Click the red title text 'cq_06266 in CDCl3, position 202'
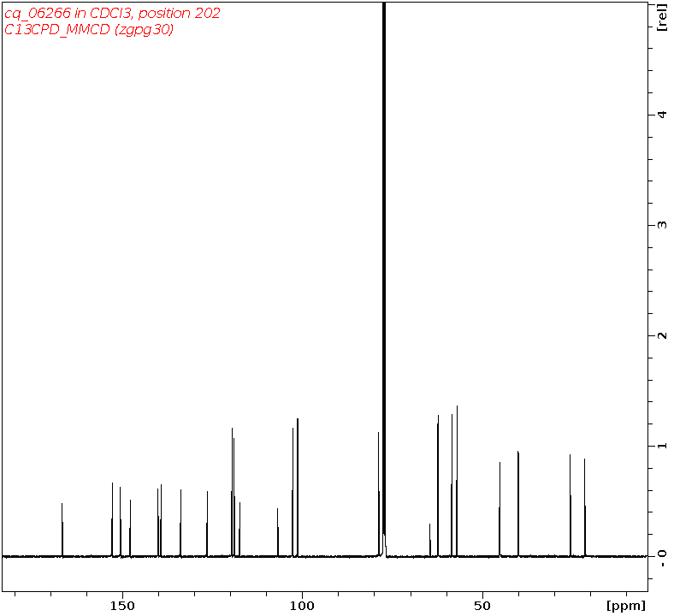This screenshot has width=674, height=616. coord(112,13)
